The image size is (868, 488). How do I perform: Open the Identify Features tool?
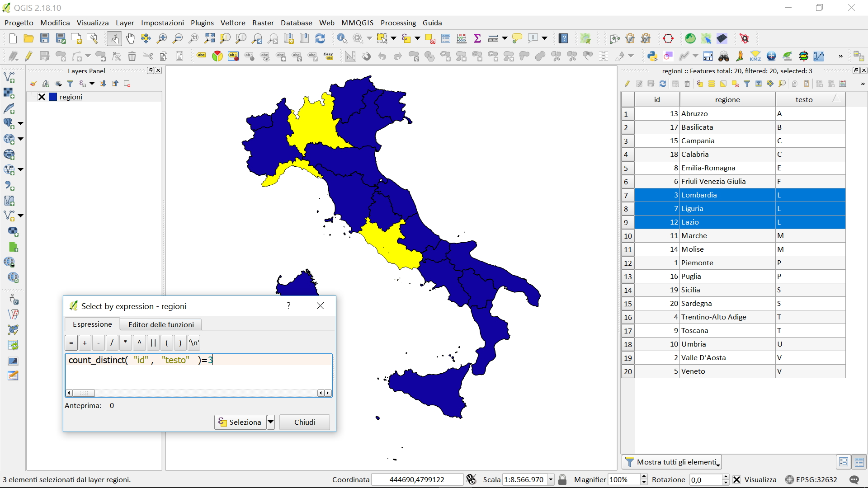(342, 39)
